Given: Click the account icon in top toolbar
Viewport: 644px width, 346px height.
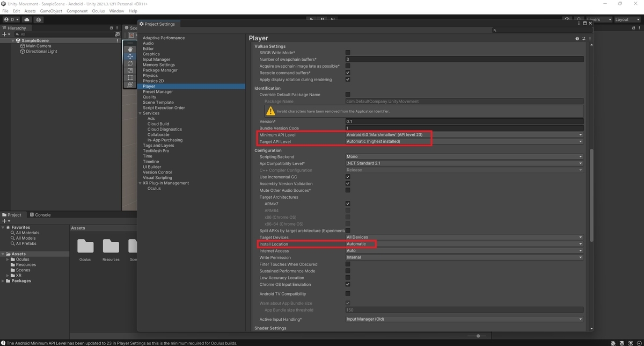Looking at the screenshot, I should 11,19.
